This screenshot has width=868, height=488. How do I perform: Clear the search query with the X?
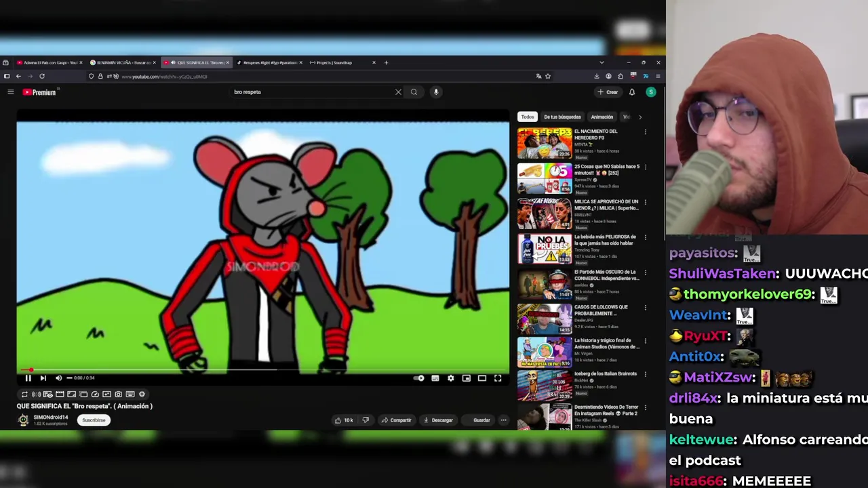pyautogui.click(x=398, y=92)
